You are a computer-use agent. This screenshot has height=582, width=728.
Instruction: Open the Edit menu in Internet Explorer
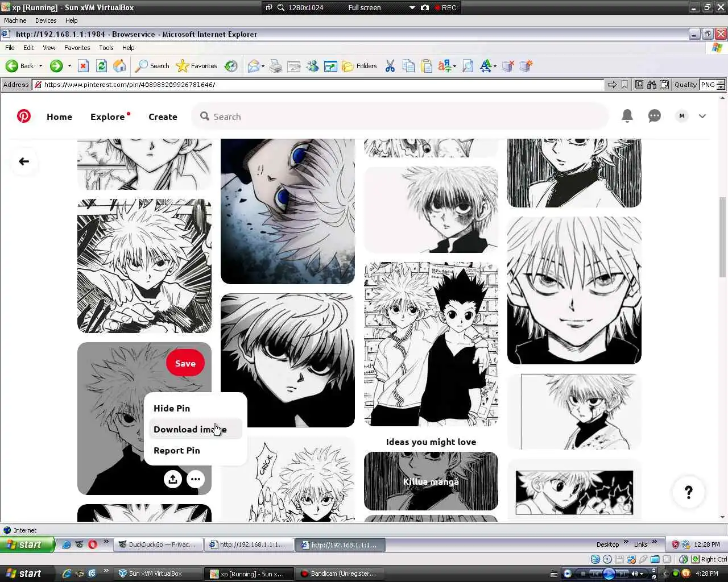[x=28, y=48]
